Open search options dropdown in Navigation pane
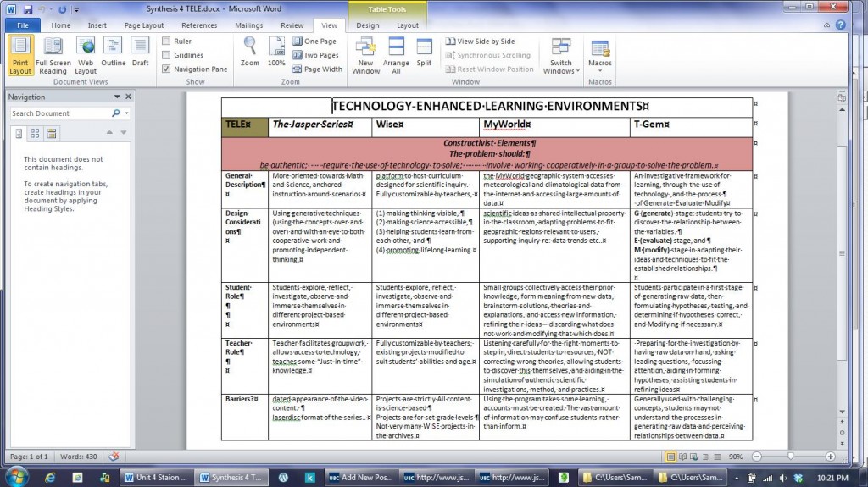Image resolution: width=868 pixels, height=487 pixels. coord(127,113)
